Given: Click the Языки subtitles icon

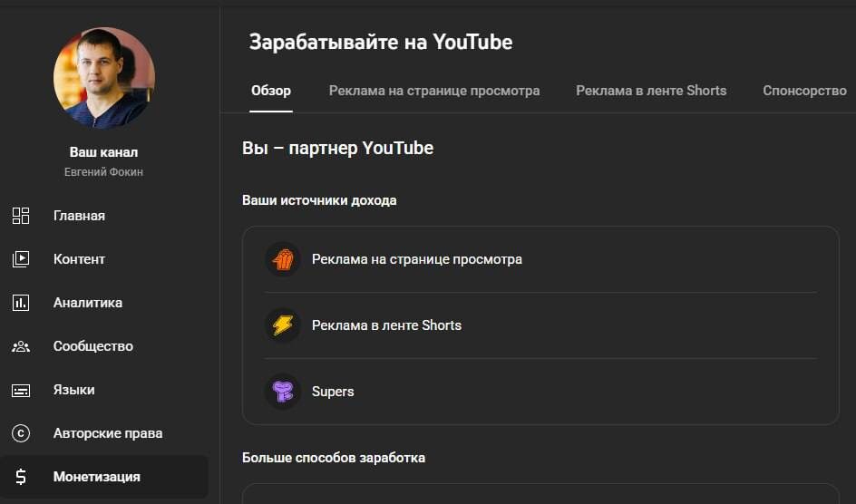Looking at the screenshot, I should tap(21, 390).
